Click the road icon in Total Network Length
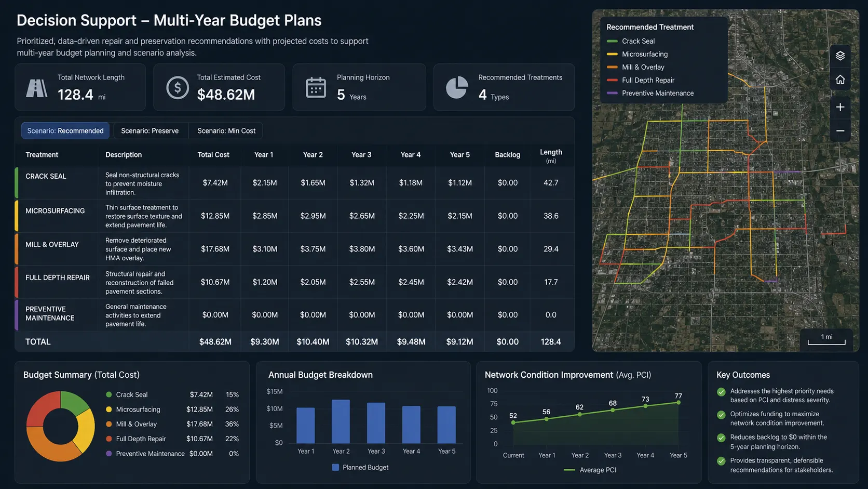Image resolution: width=868 pixels, height=489 pixels. [x=36, y=88]
